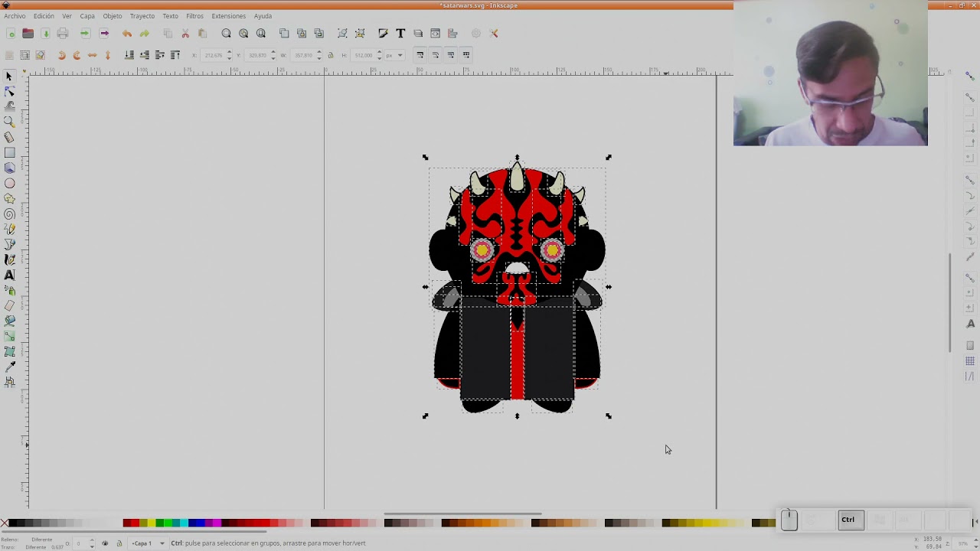Select the Measure tool
This screenshot has width=980, height=551.
coord(9,137)
